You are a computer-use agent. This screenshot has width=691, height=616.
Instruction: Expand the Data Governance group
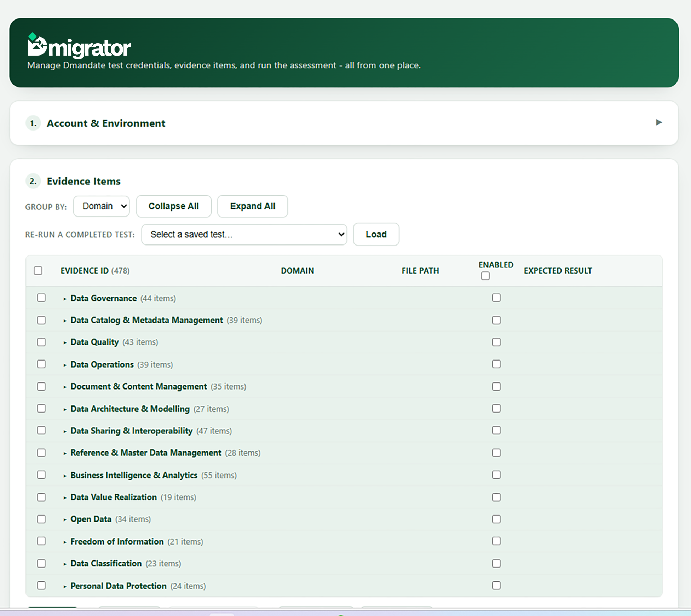tap(65, 299)
